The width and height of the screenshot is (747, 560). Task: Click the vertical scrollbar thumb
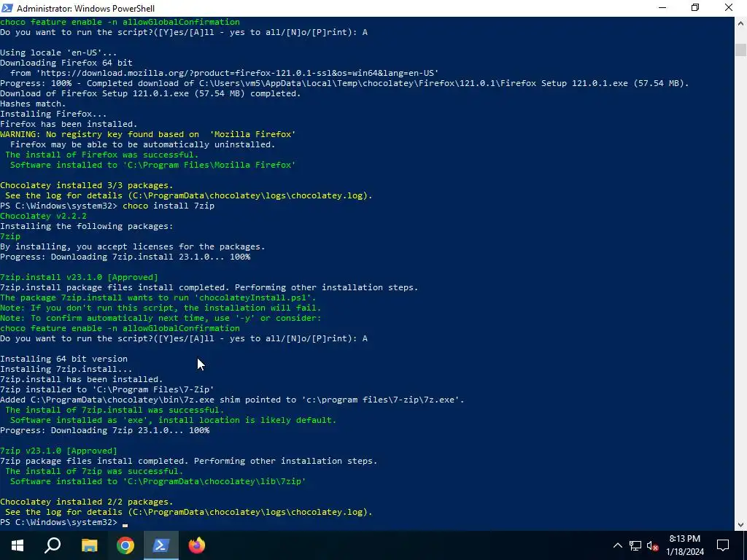(x=741, y=50)
